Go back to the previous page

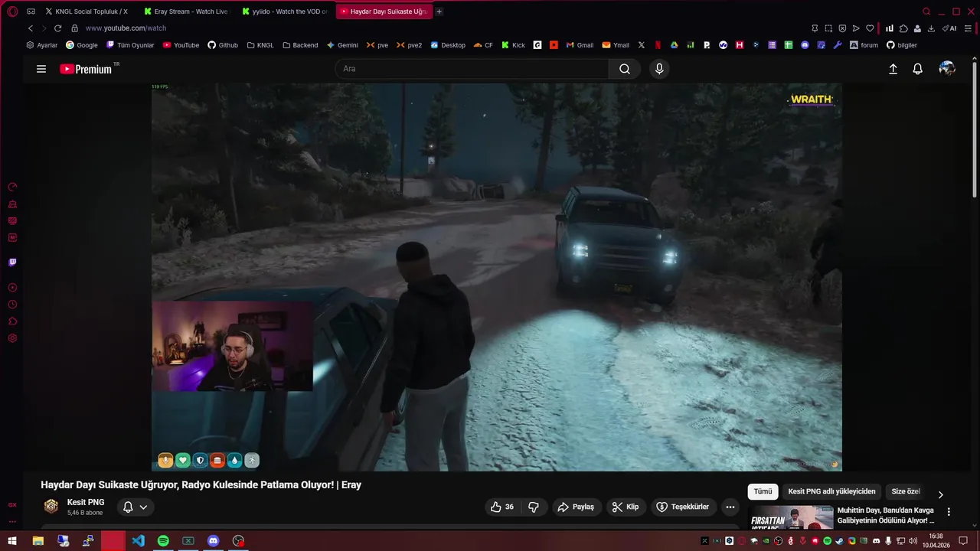point(31,28)
